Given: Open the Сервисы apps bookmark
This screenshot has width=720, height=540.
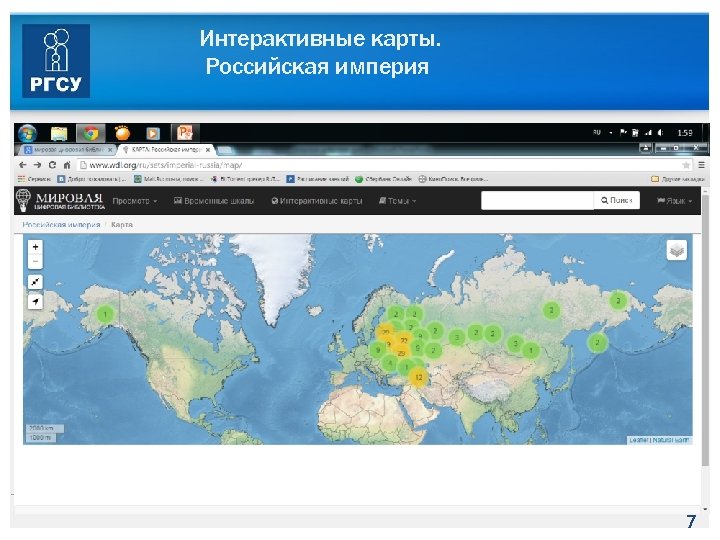Looking at the screenshot, I should click(x=34, y=179).
